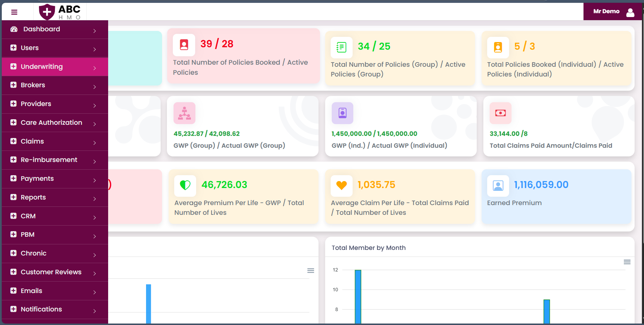The image size is (644, 325).
Task: Click the green group policies icon
Action: point(341,47)
